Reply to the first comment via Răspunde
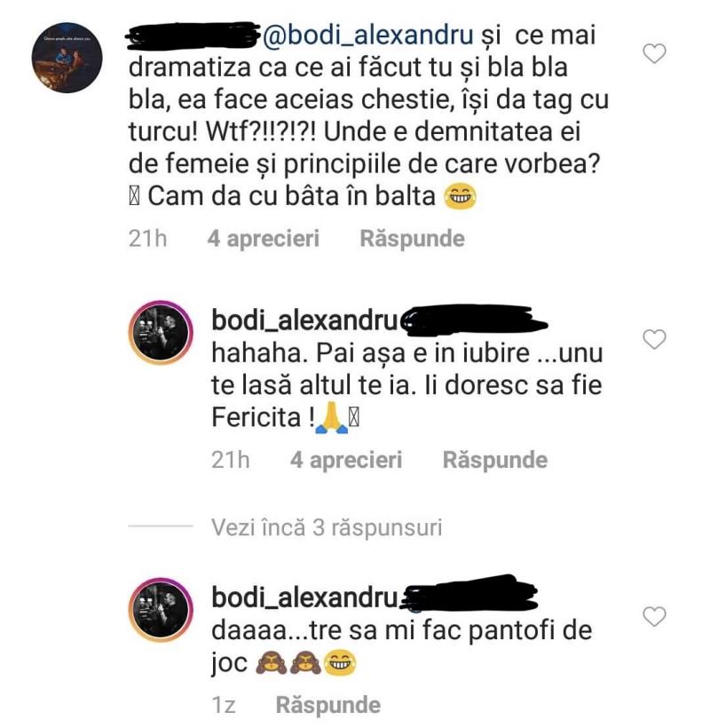The image size is (710, 728). click(412, 239)
